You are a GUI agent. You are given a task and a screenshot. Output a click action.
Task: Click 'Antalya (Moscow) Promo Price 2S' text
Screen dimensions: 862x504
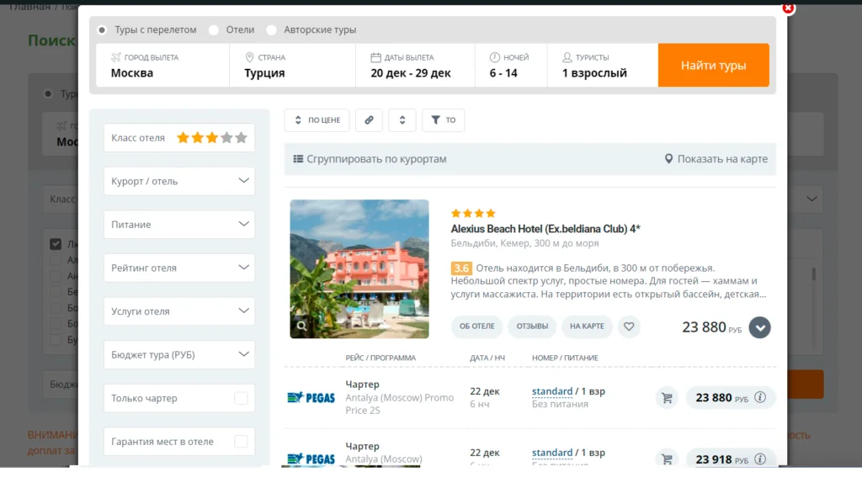(400, 404)
